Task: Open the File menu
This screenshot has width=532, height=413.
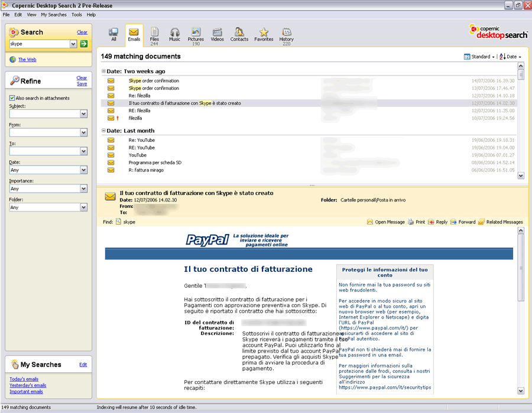Action: (6, 15)
